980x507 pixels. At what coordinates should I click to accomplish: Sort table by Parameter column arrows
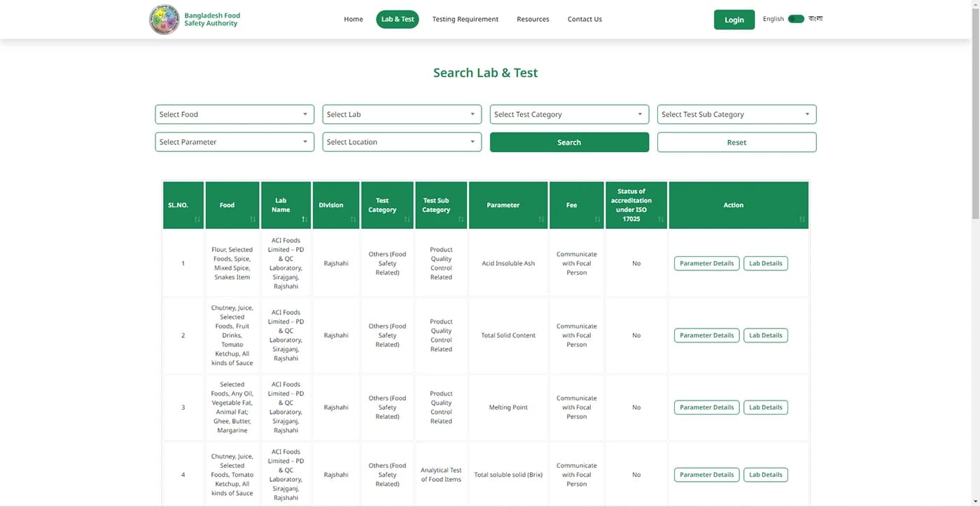point(541,220)
